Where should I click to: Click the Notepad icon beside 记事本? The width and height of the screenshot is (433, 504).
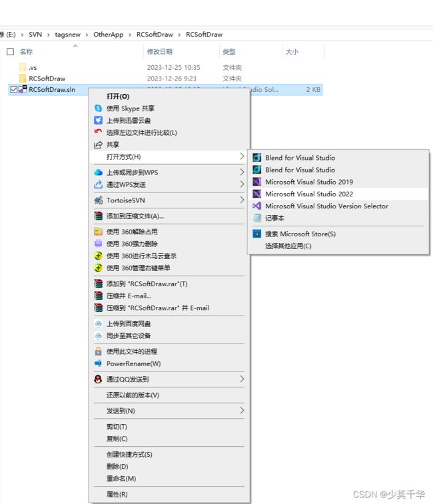click(256, 218)
